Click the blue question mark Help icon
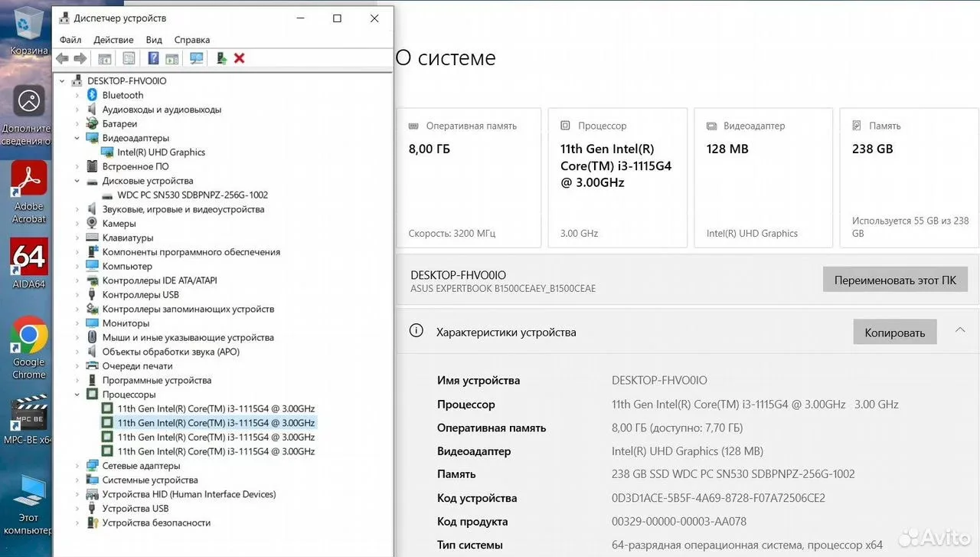Screen dimensions: 980x557 click(x=153, y=58)
